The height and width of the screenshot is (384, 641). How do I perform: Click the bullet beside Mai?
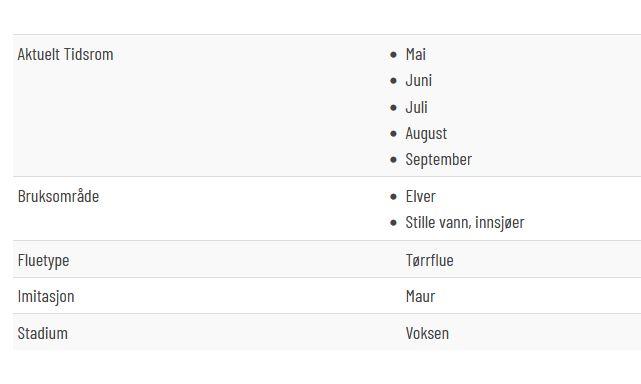[x=393, y=54]
